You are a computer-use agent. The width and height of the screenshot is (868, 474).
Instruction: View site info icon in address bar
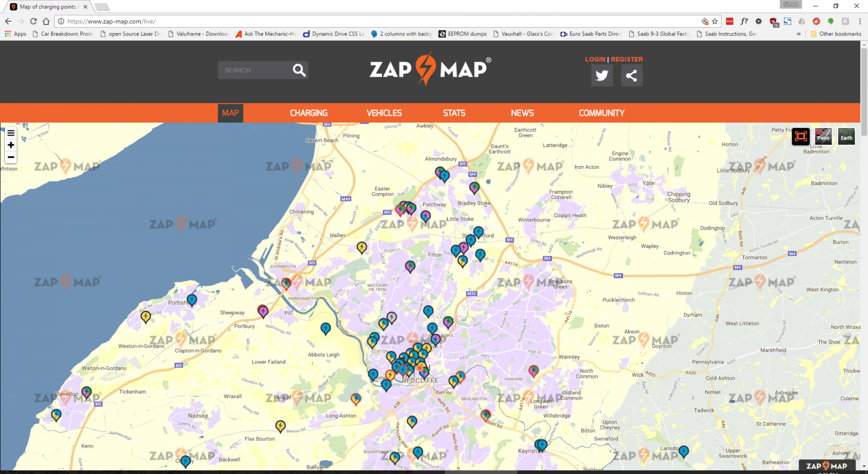[61, 21]
